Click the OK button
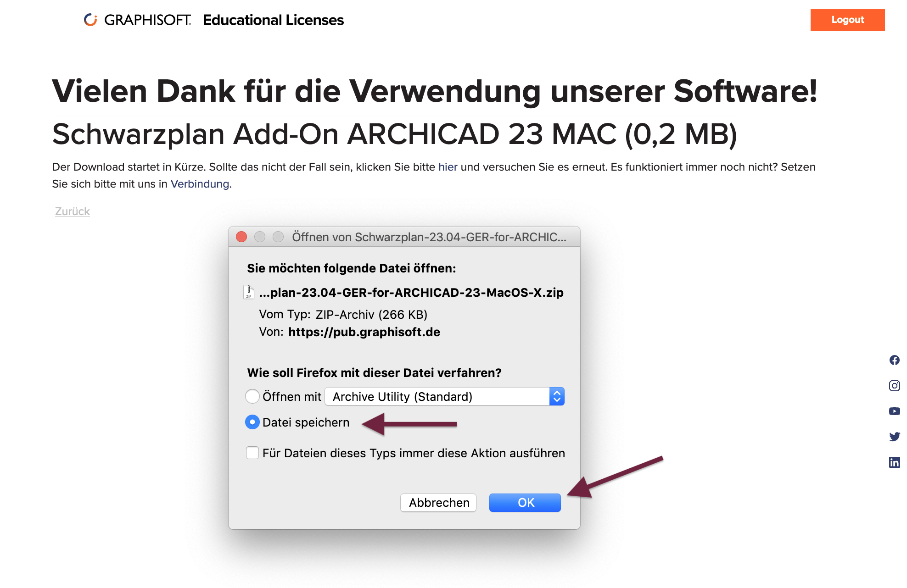This screenshot has height=588, width=907. pyautogui.click(x=525, y=503)
